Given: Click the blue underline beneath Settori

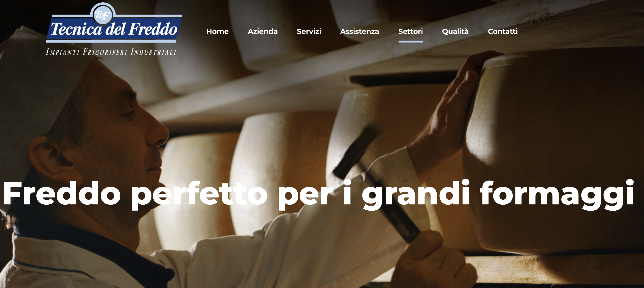Looking at the screenshot, I should (411, 41).
